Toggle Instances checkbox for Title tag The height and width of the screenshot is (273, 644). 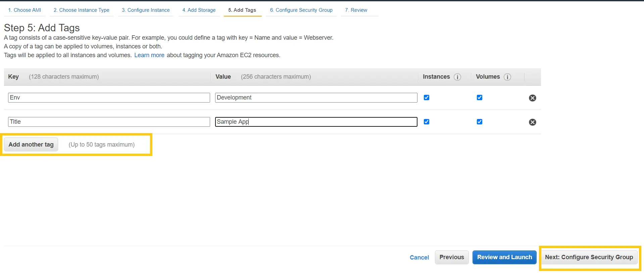(x=426, y=122)
